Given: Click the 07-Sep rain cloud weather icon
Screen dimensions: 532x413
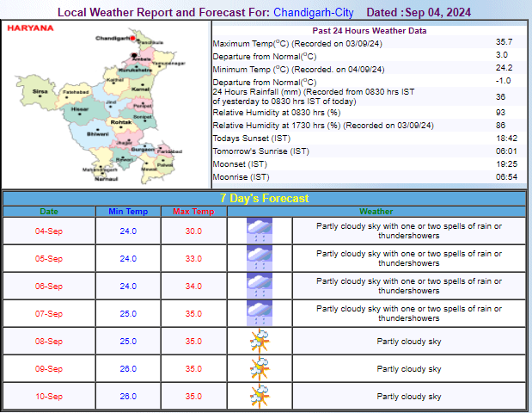Looking at the screenshot, I should (x=260, y=313).
